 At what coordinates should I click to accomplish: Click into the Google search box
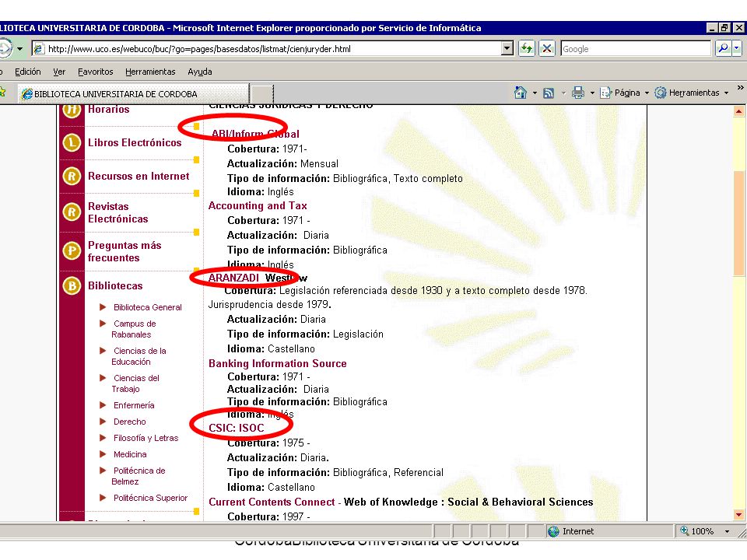[x=636, y=48]
